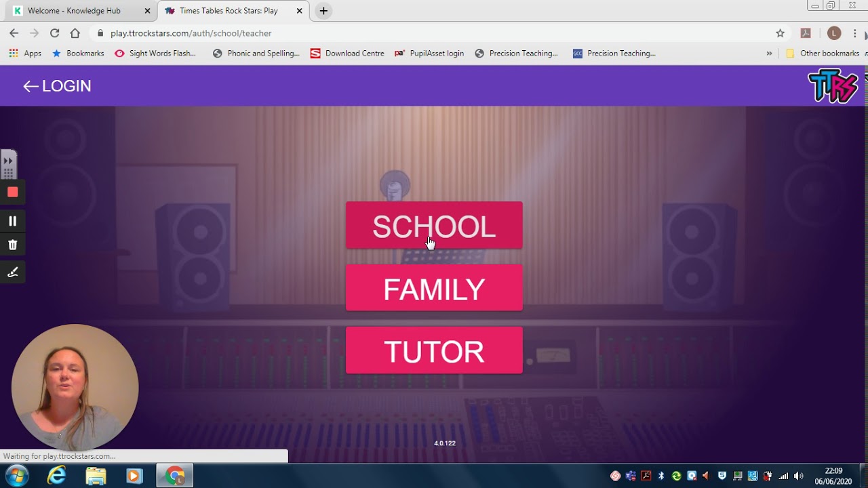Open Windows Media Player from the taskbar
The width and height of the screenshot is (868, 488).
point(134,476)
